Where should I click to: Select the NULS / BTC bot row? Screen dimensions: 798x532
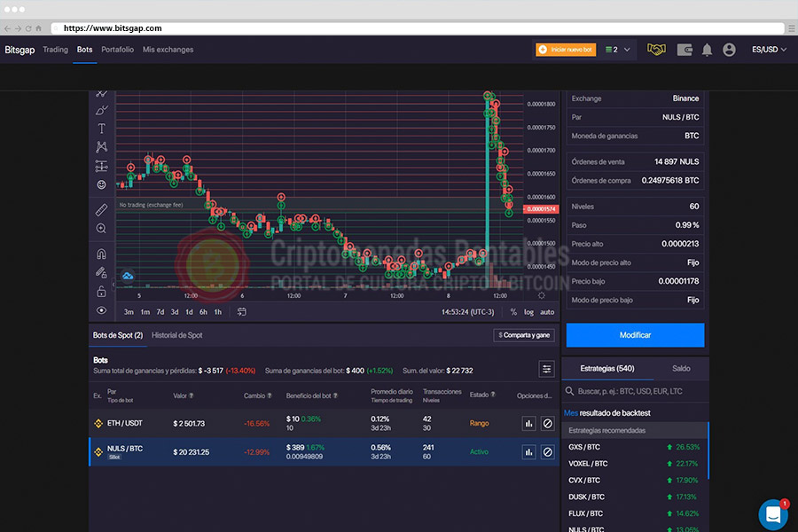(x=325, y=452)
